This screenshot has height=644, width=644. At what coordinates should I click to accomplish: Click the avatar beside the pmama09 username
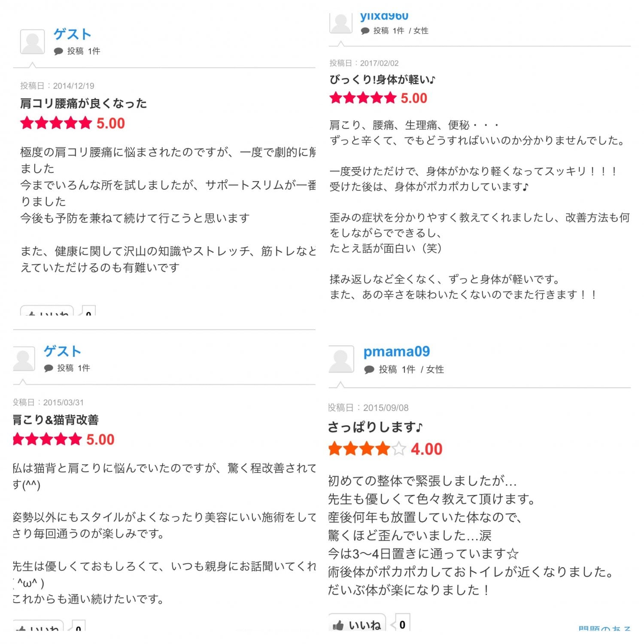click(341, 359)
